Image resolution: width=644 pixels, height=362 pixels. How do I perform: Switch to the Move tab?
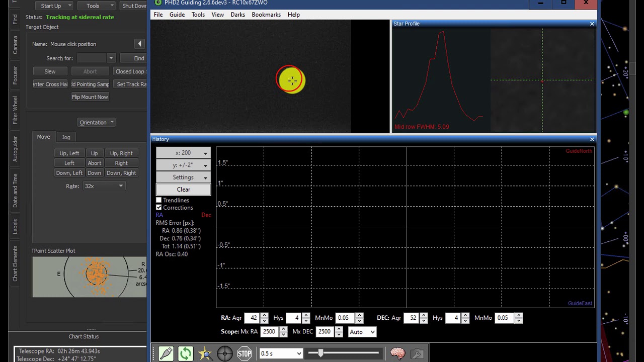43,137
